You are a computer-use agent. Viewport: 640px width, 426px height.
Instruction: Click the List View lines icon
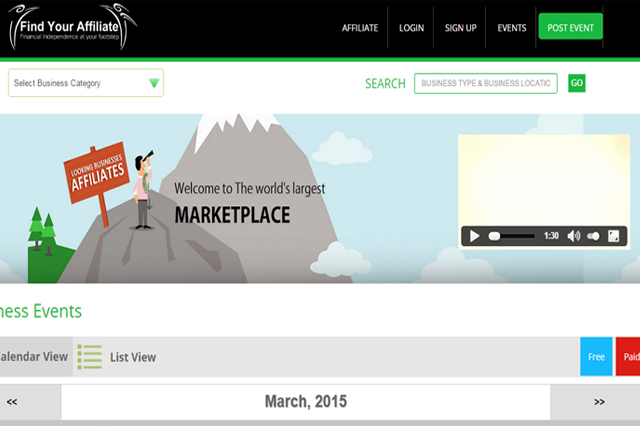pos(90,357)
